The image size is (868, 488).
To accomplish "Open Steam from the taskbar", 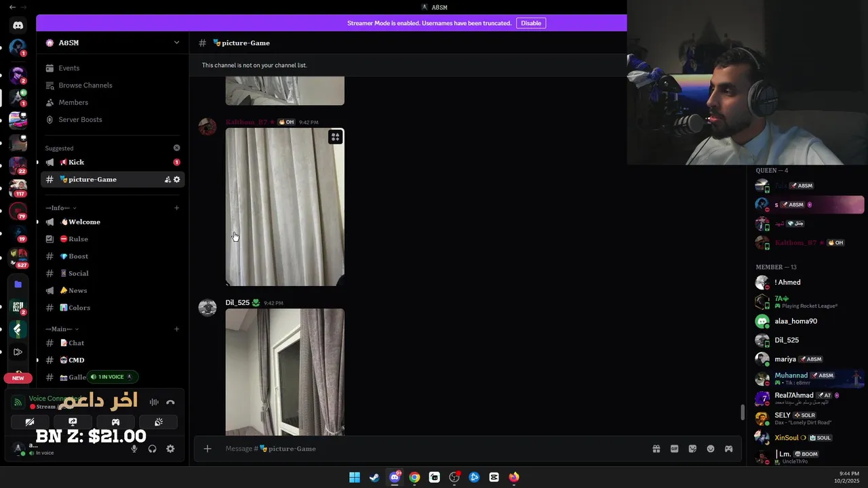I will click(x=374, y=477).
